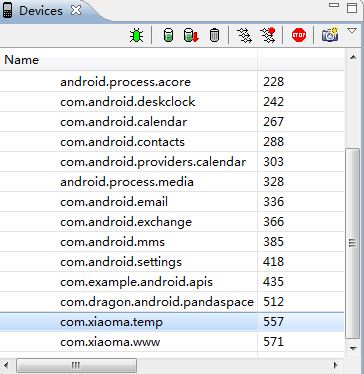Click PID value 303
The image size is (364, 374).
pyautogui.click(x=273, y=162)
